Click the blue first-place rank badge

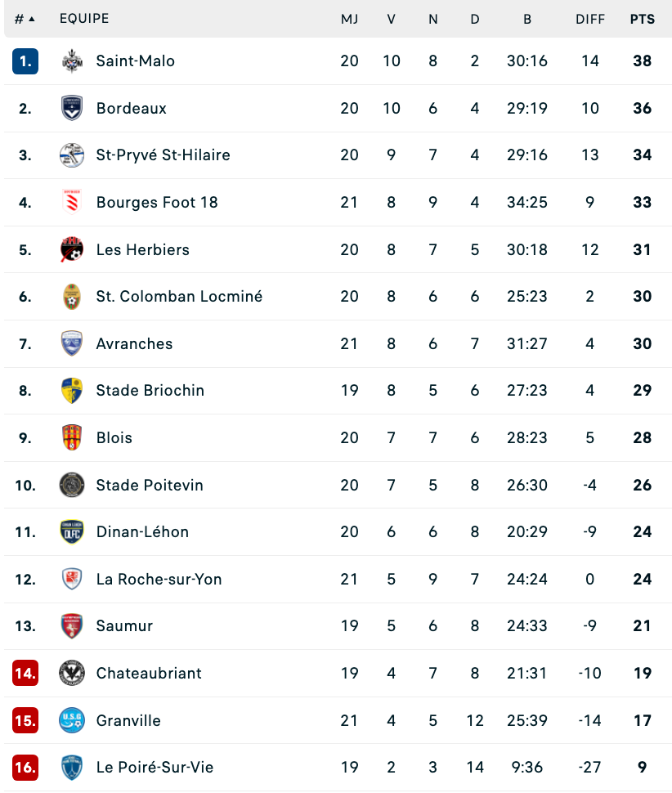click(25, 61)
